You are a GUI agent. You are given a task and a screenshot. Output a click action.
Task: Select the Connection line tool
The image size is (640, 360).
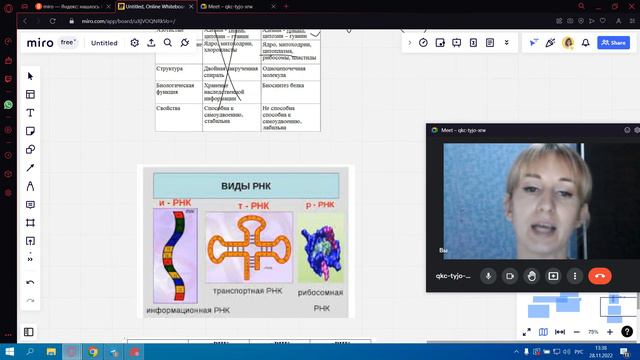tap(30, 168)
